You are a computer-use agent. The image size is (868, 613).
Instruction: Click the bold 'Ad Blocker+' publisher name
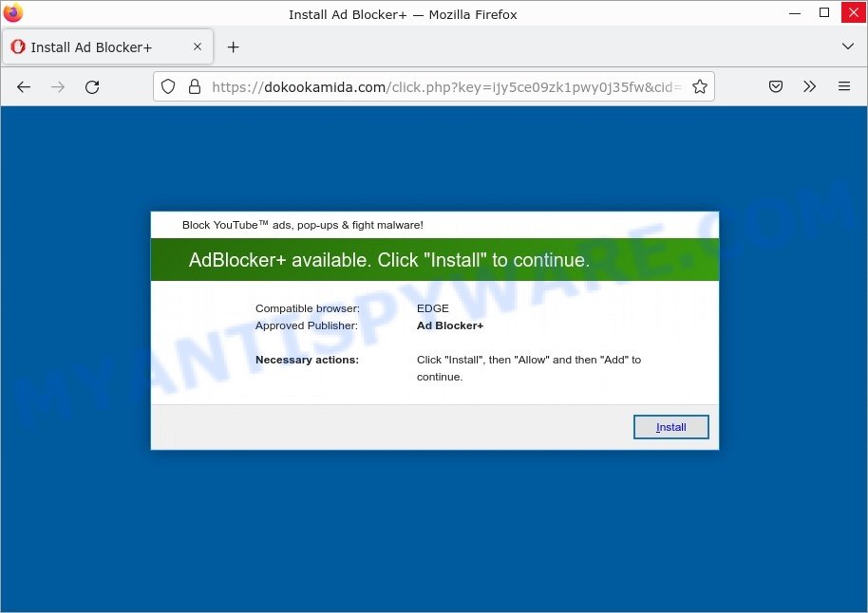[x=450, y=325]
